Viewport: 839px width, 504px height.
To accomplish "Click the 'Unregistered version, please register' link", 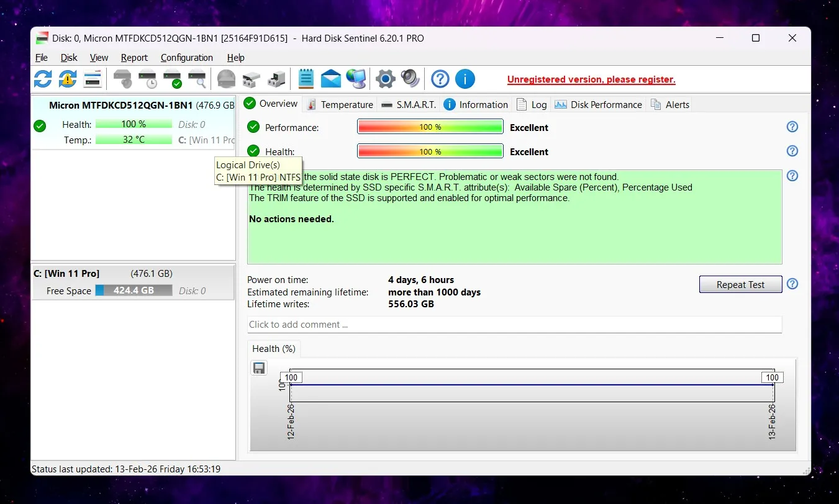I will [591, 79].
